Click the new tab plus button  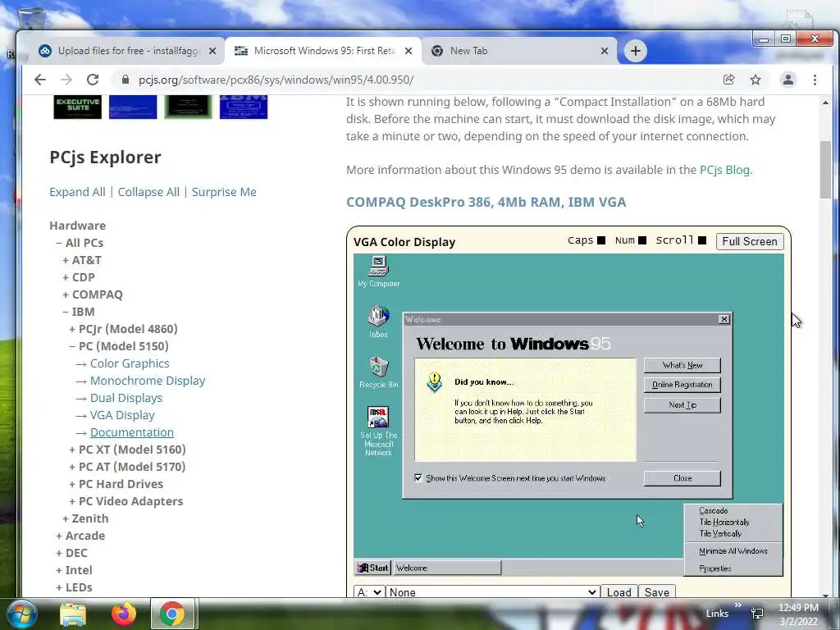[x=636, y=51]
